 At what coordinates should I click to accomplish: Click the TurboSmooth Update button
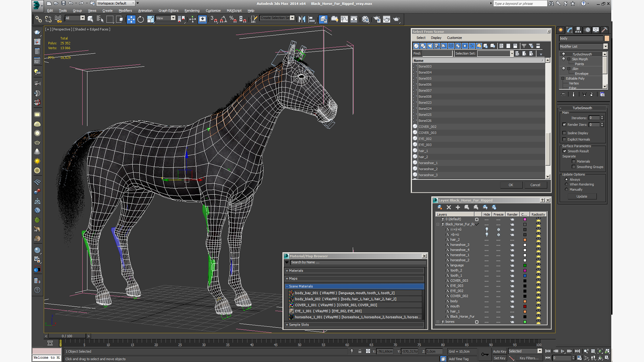[582, 196]
